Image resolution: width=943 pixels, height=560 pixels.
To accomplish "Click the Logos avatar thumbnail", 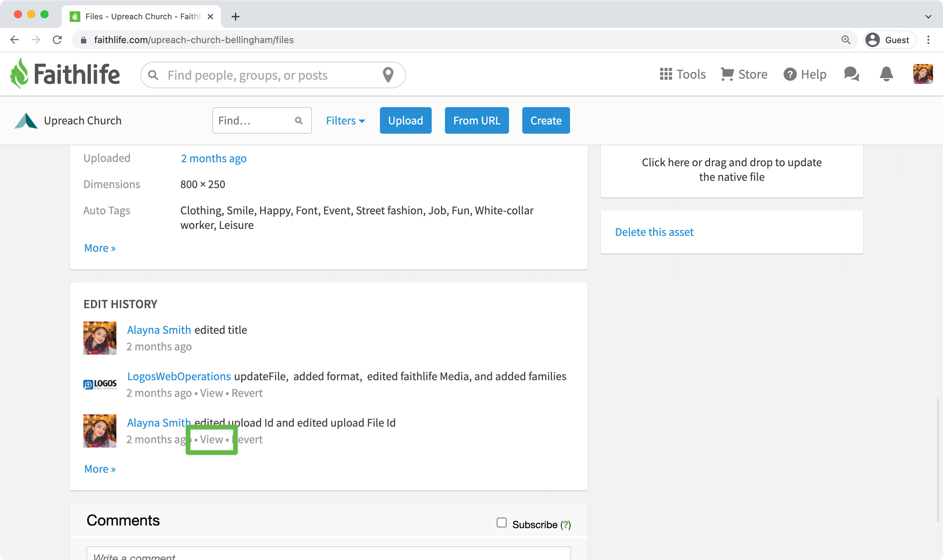I will click(100, 385).
